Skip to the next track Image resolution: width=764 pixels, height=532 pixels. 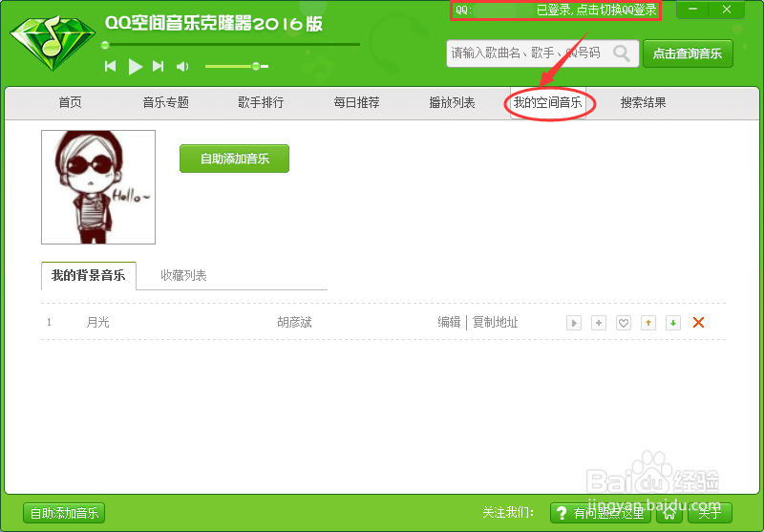158,66
